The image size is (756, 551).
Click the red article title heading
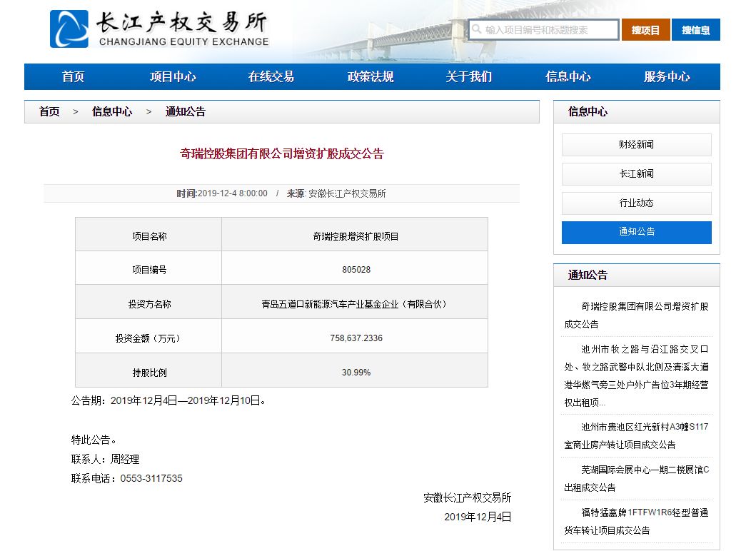281,154
